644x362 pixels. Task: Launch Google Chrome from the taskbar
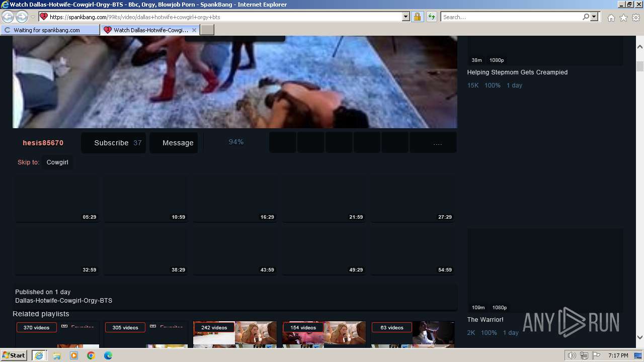[x=91, y=355]
